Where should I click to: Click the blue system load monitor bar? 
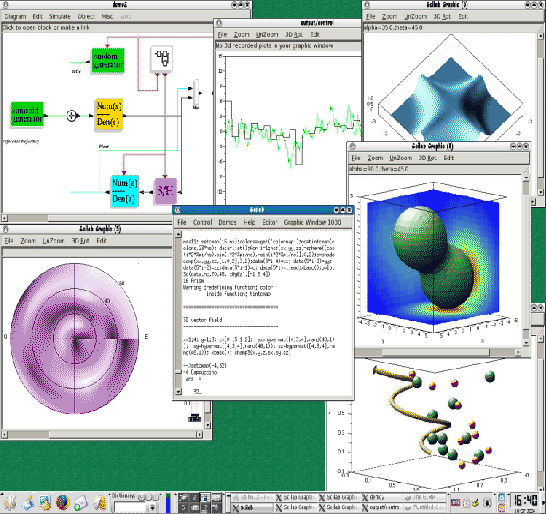pyautogui.click(x=169, y=503)
